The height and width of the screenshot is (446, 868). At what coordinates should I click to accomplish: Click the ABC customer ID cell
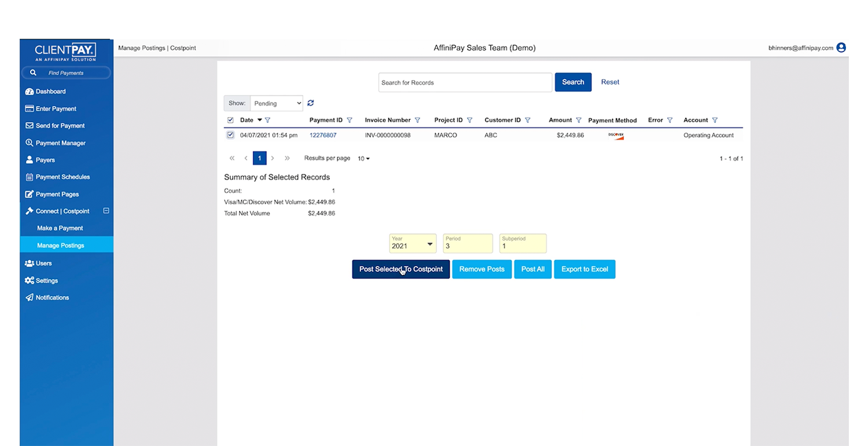(x=491, y=136)
